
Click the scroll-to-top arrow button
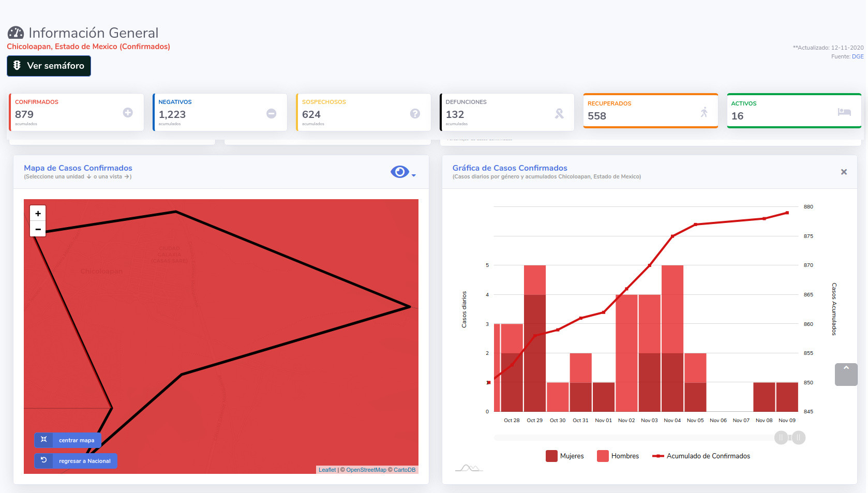[x=846, y=374]
